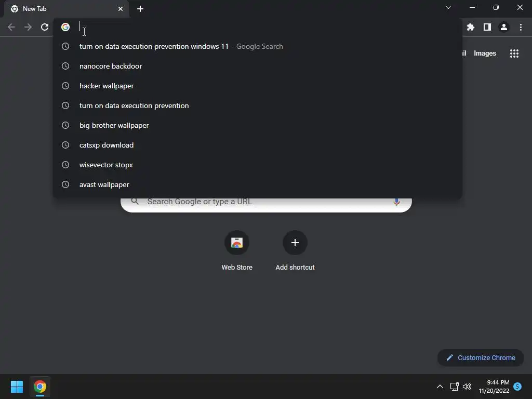Click the search magnifier in the search box

point(135,202)
